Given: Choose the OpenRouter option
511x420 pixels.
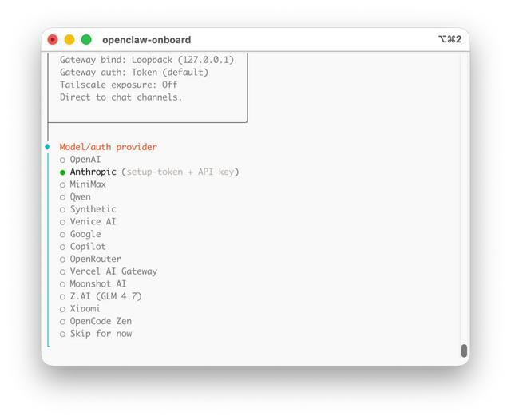Looking at the screenshot, I should pos(95,259).
